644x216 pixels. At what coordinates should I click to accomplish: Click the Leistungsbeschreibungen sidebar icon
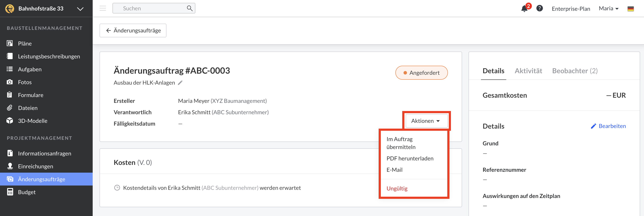point(10,56)
